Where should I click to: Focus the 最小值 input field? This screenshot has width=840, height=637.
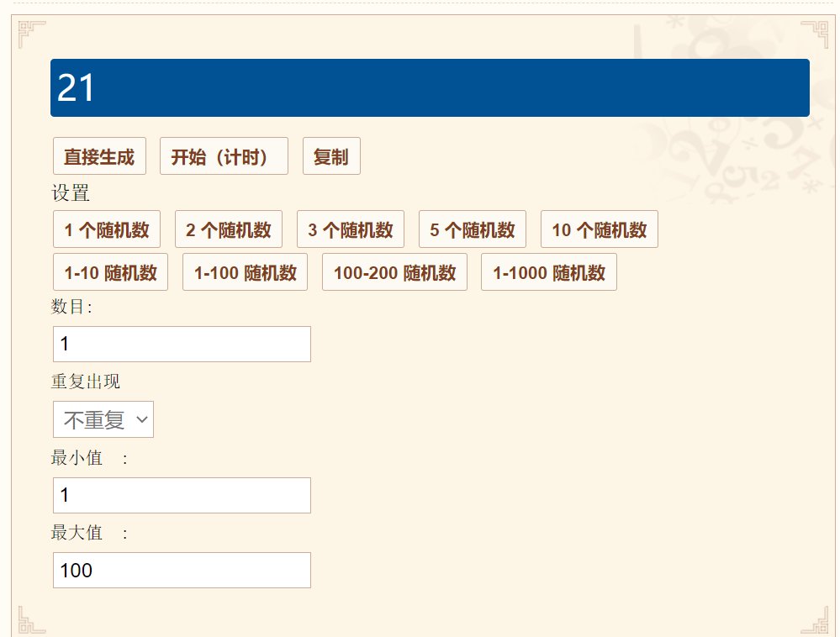pyautogui.click(x=182, y=495)
